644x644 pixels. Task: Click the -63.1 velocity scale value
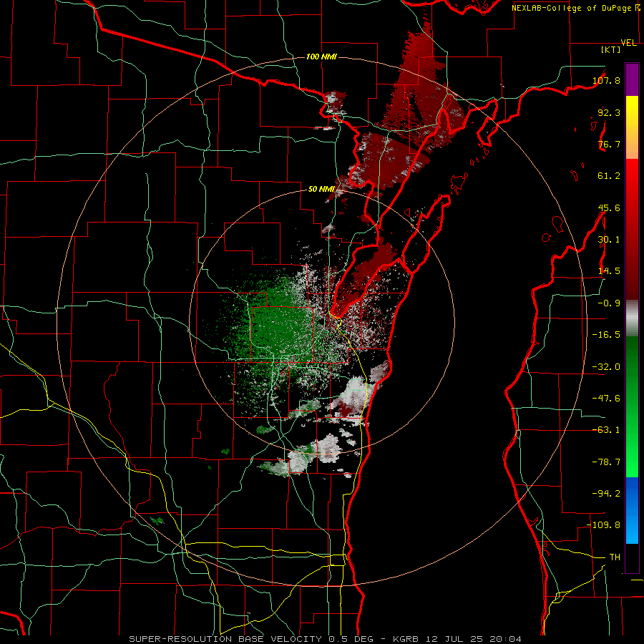606,430
